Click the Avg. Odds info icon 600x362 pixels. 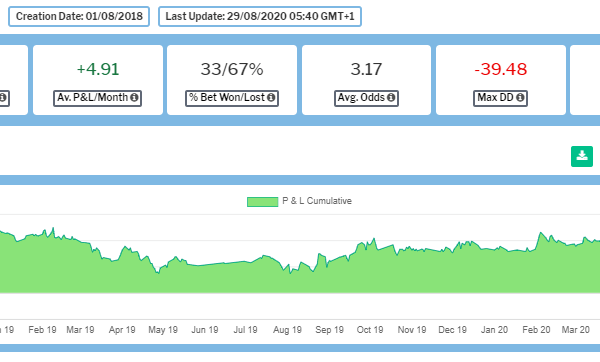pos(391,98)
